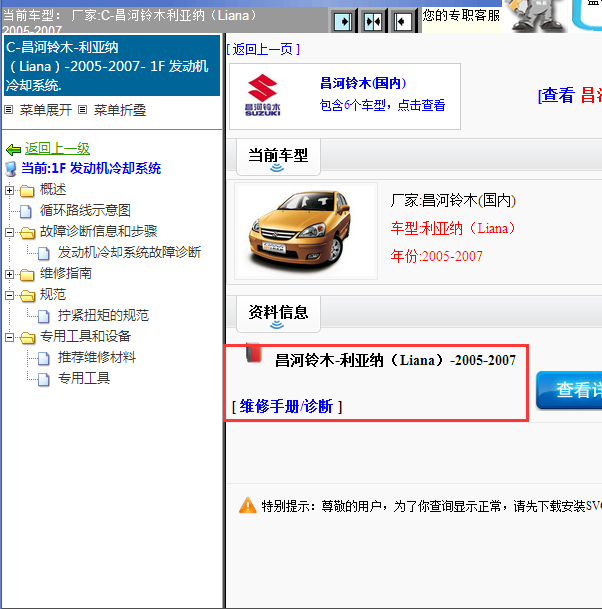
Task: Click the blue C-昌河铃木-利亚纳 header panel
Action: point(112,66)
